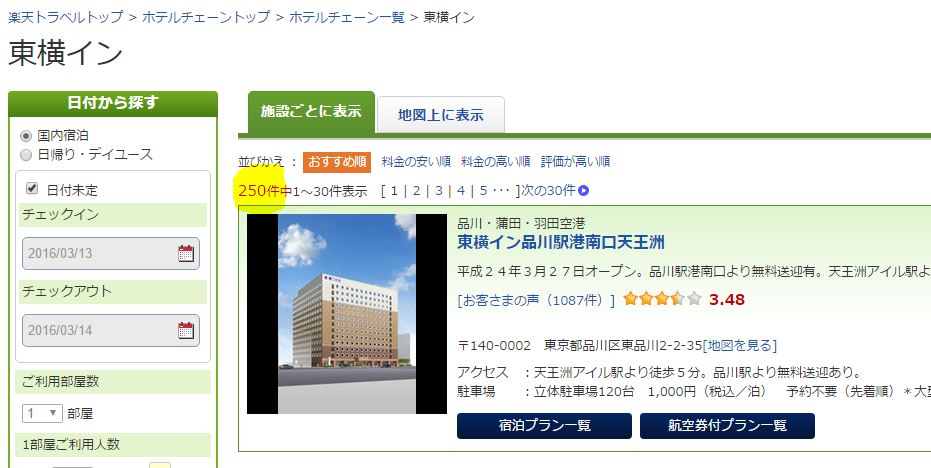Open the お客さまの声（1087件） reviews link
Screen dimensions: 931x468
coord(536,300)
